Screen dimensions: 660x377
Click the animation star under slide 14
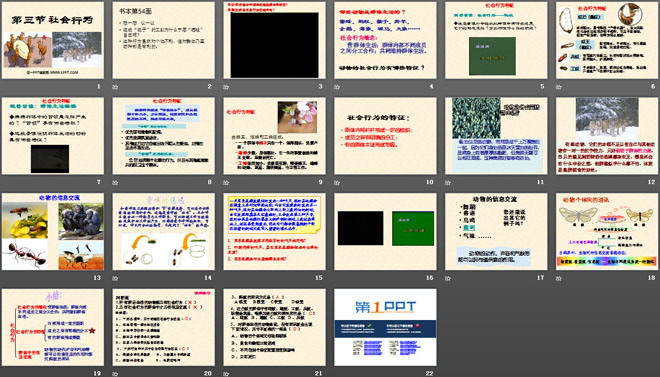tap(115, 278)
